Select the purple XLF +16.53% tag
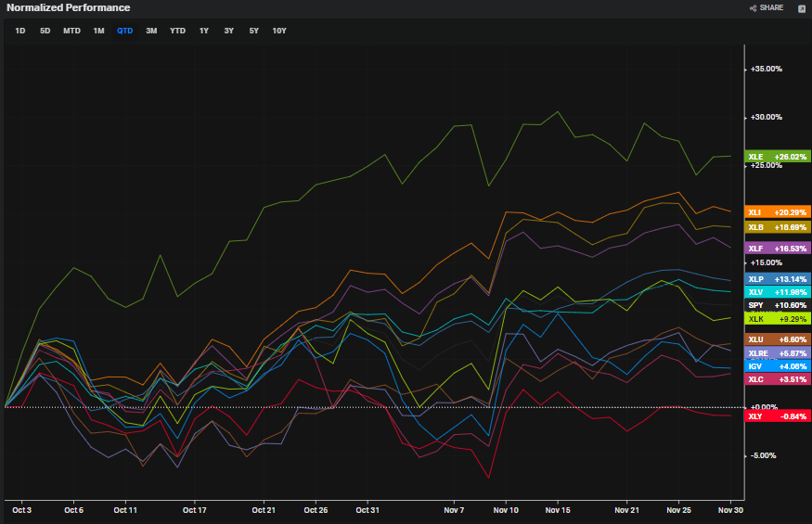The height and width of the screenshot is (524, 812). 778,249
